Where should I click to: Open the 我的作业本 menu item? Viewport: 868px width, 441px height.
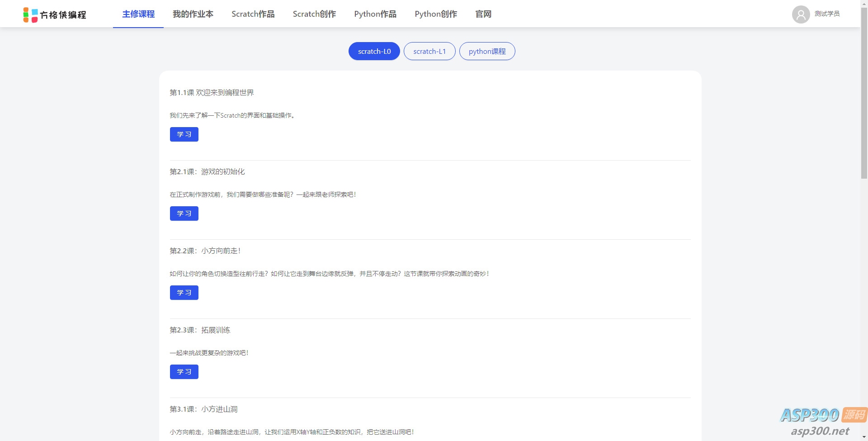click(193, 14)
